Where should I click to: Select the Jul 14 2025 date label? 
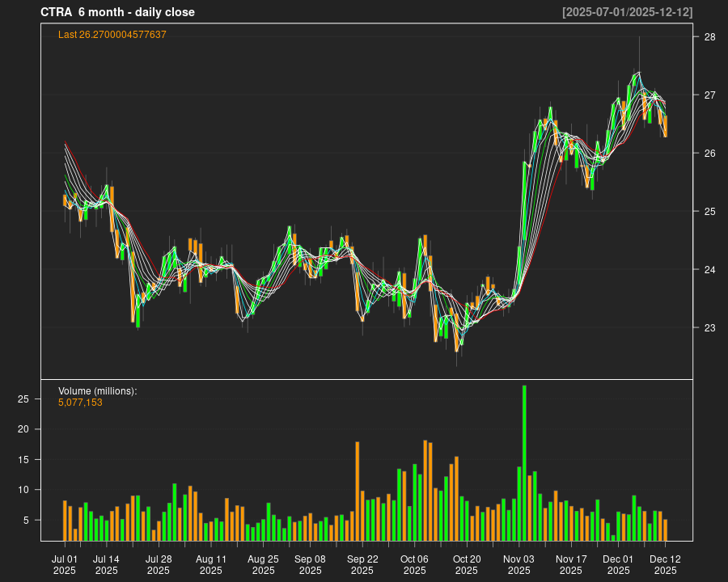coord(106,564)
